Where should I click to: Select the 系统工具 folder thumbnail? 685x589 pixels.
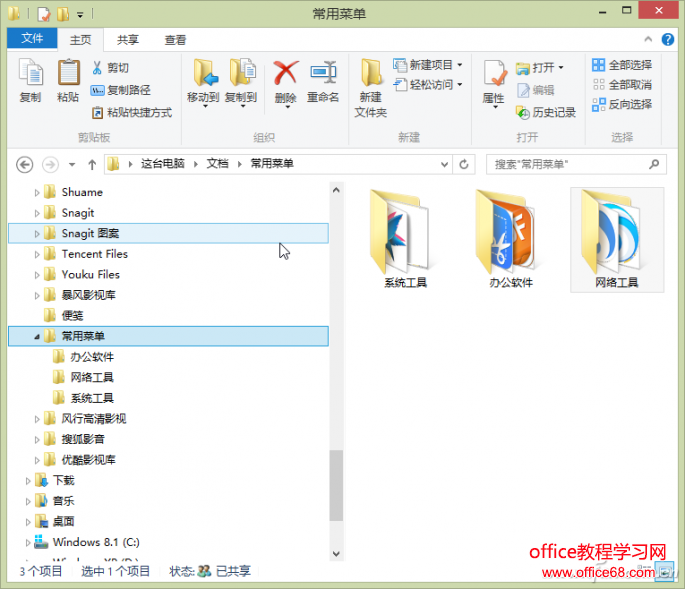click(x=405, y=239)
